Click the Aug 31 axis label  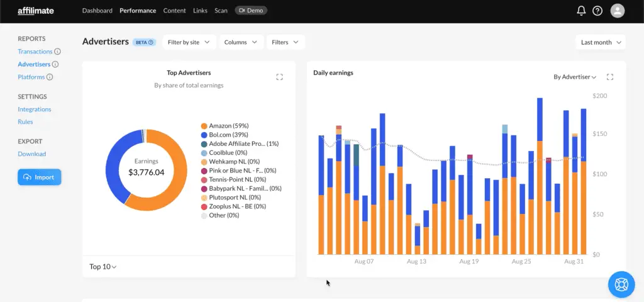pyautogui.click(x=574, y=262)
